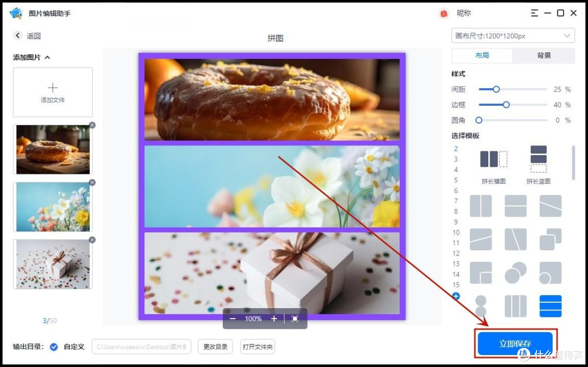The height and width of the screenshot is (367, 588).
Task: Zoom in with the plus icon
Action: [274, 319]
